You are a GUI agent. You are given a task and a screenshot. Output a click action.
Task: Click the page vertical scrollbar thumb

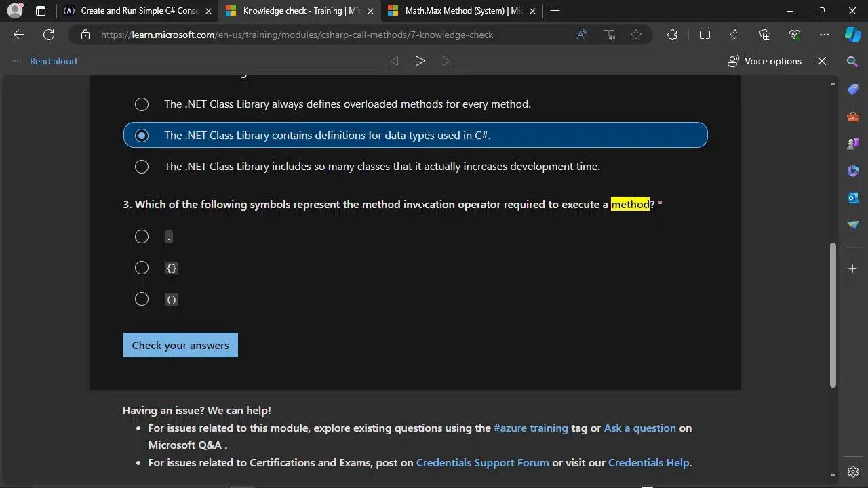(x=833, y=315)
